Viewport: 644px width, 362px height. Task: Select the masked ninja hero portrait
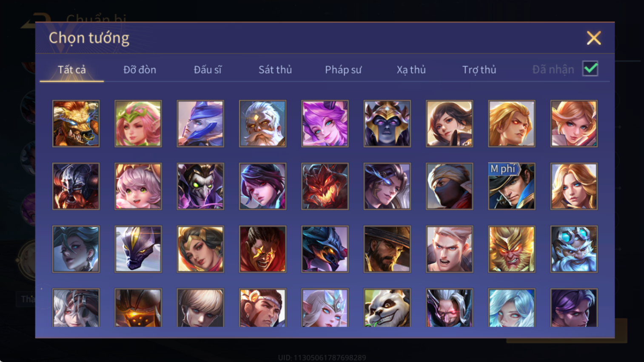[x=449, y=186]
